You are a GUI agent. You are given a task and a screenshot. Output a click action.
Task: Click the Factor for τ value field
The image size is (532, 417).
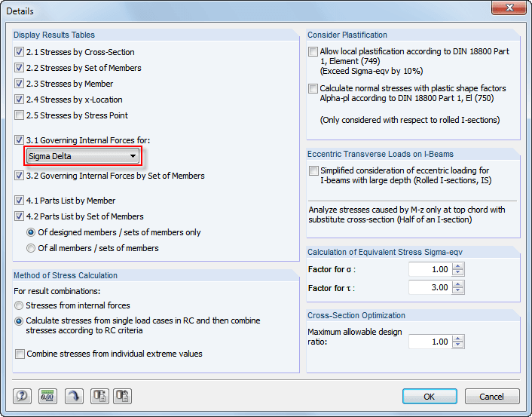click(x=430, y=287)
